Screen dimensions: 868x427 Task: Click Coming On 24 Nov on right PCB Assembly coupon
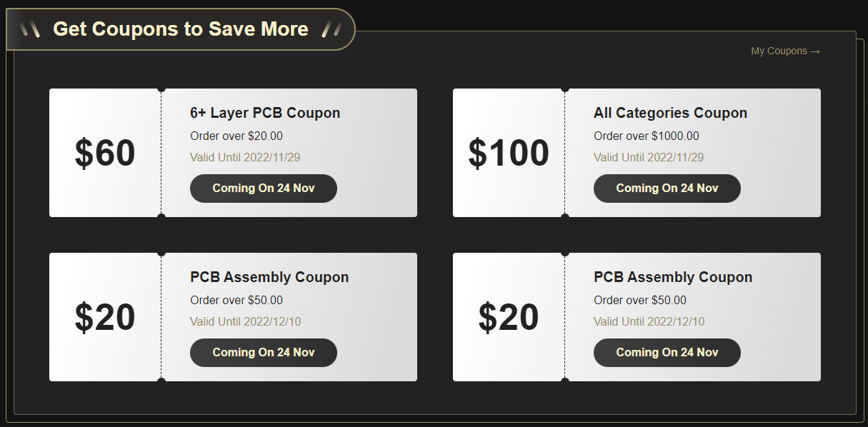(667, 353)
